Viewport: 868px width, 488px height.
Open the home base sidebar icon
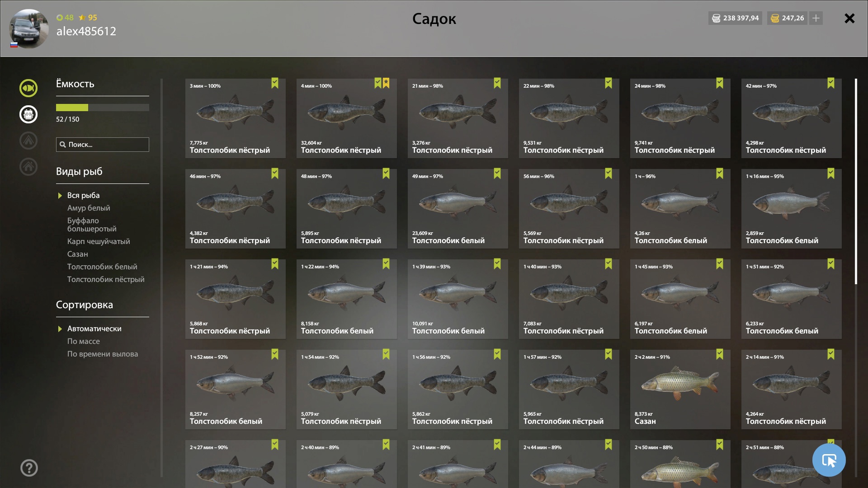point(28,167)
